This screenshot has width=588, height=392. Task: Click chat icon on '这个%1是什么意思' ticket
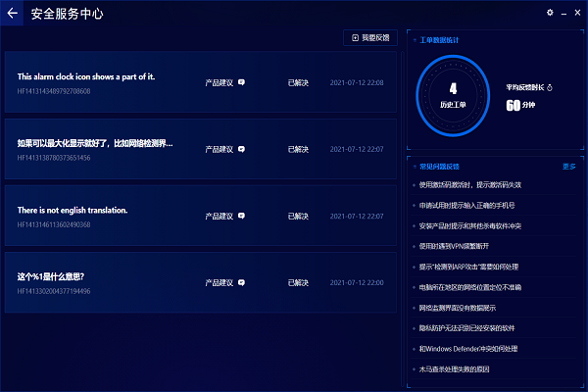[241, 282]
